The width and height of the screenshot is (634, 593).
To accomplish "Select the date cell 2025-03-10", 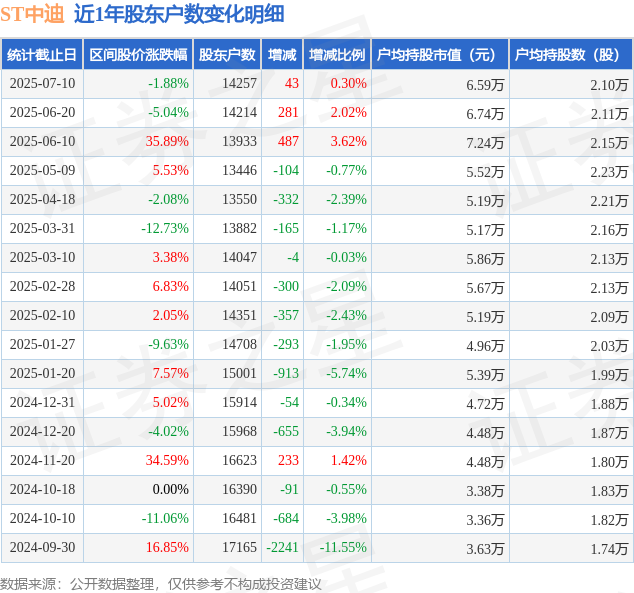I will (42, 257).
